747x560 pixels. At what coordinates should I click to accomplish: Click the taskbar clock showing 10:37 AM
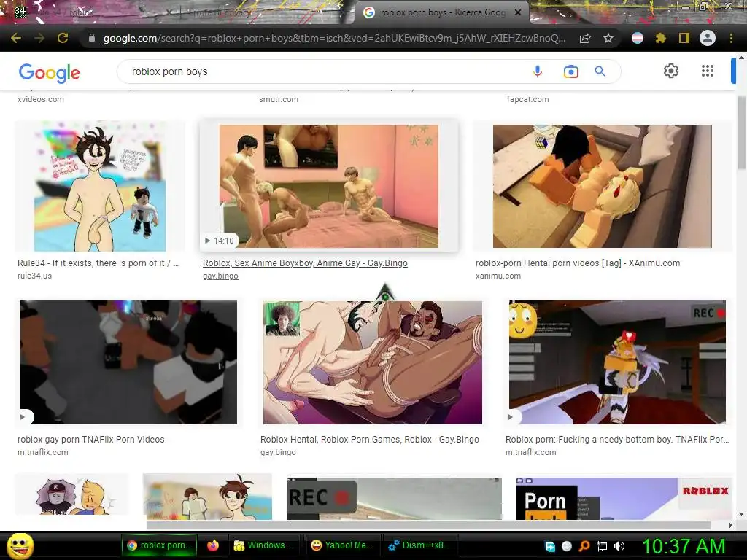(684, 546)
